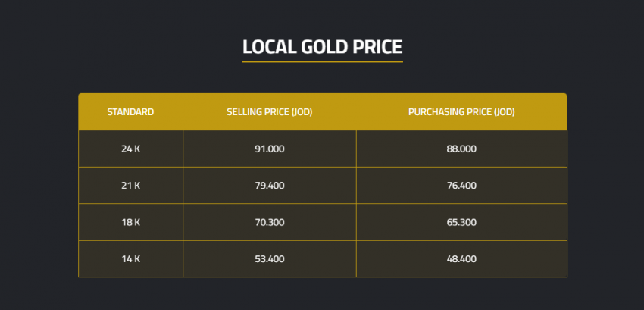Click the word PRICE in the title

pos(376,47)
